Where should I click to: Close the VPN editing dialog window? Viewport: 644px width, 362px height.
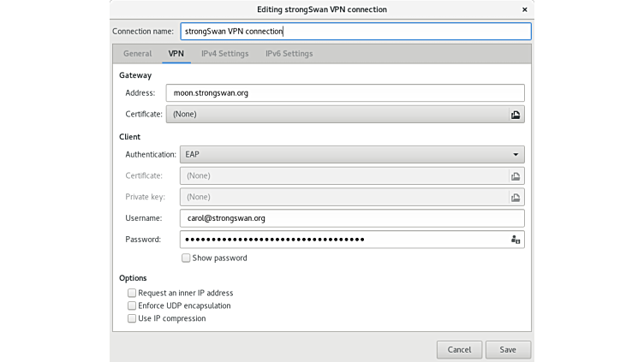coord(523,9)
